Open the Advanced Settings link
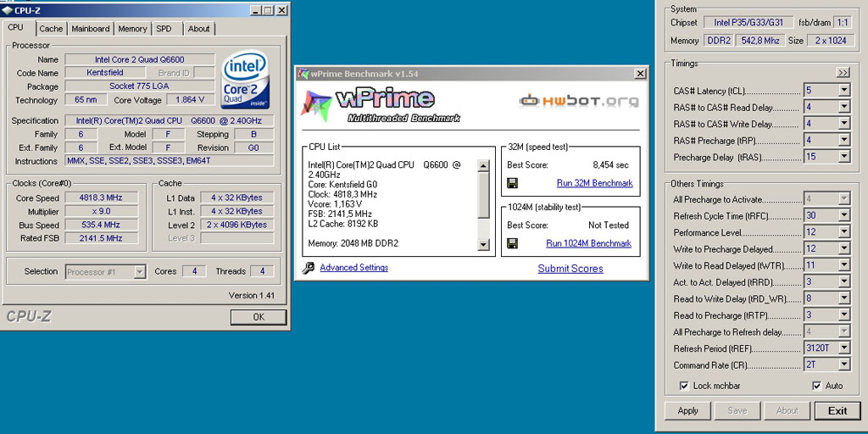This screenshot has width=868, height=434. 353,267
